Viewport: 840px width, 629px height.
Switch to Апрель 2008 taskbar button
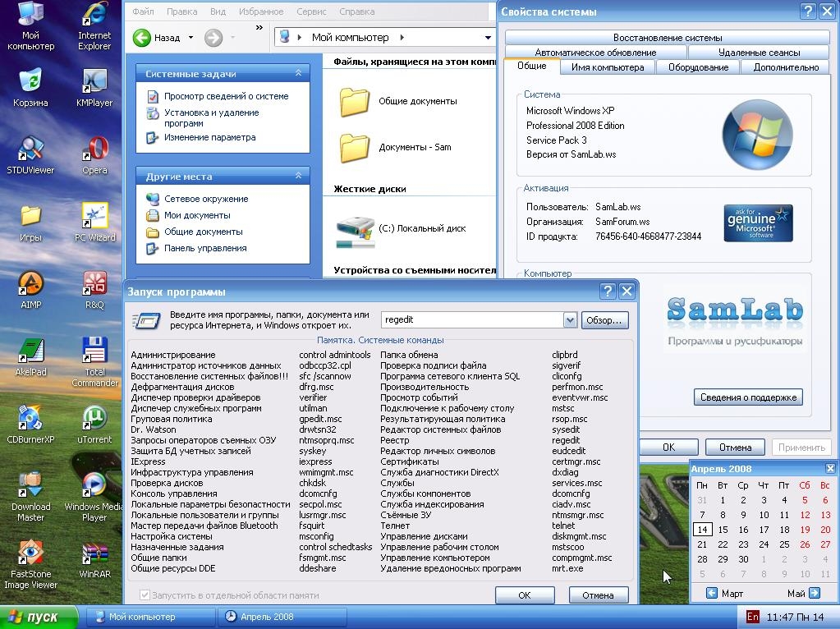click(282, 617)
